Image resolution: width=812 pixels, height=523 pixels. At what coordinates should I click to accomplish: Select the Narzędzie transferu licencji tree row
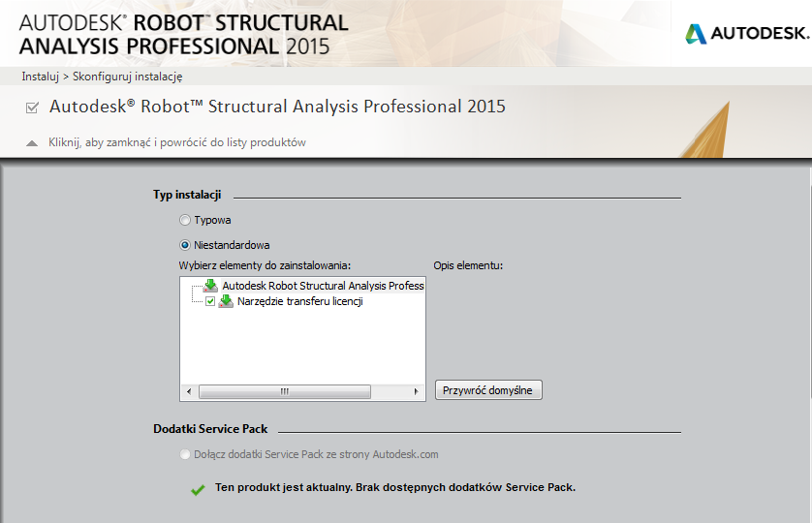click(299, 301)
